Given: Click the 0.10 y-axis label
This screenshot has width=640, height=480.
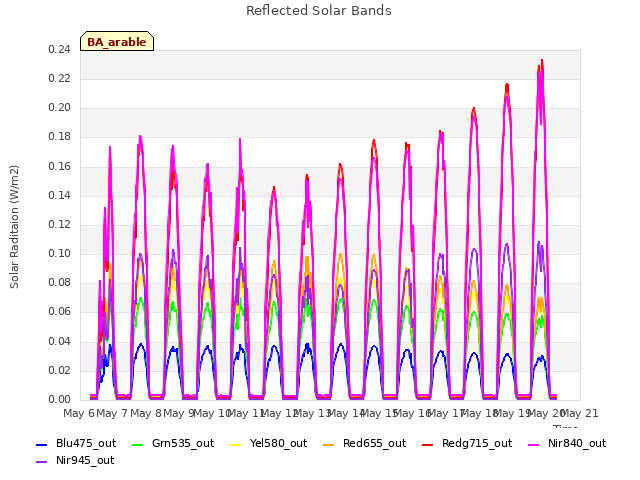Looking at the screenshot, I should click(59, 254).
